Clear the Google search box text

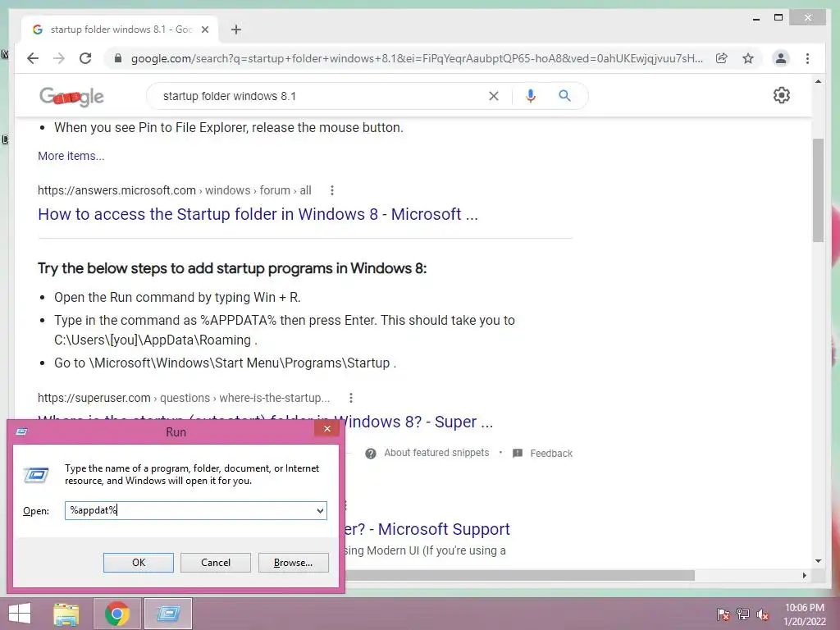493,96
